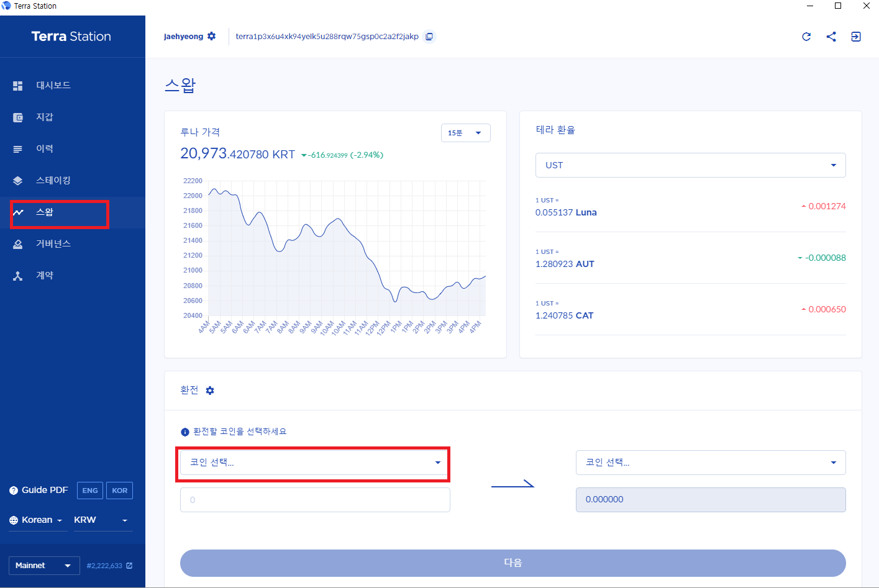Image resolution: width=879 pixels, height=588 pixels.
Task: Click the 지갑 wallet icon
Action: click(x=17, y=117)
